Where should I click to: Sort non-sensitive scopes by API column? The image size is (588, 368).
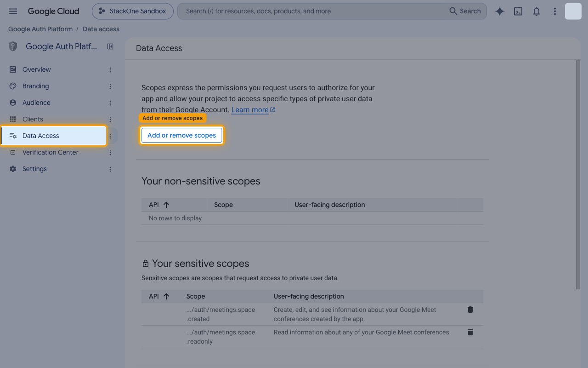point(159,205)
